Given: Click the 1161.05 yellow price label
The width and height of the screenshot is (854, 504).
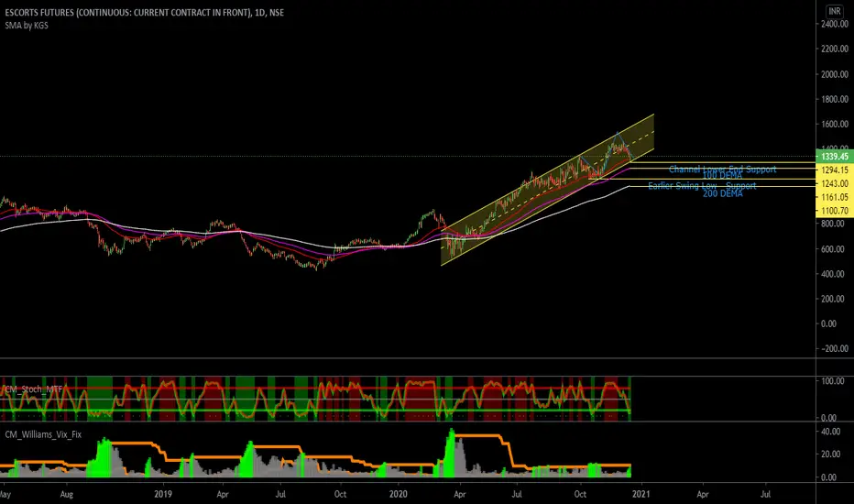Looking at the screenshot, I should pos(833,197).
